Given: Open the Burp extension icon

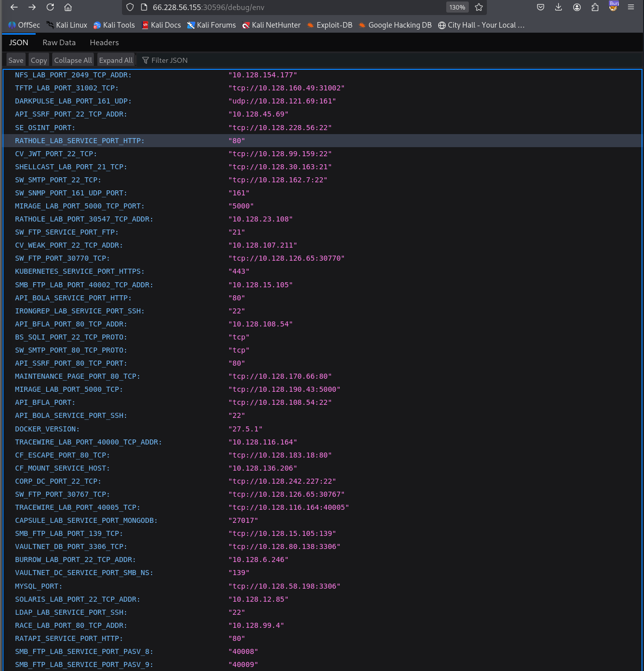Looking at the screenshot, I should tap(613, 7).
